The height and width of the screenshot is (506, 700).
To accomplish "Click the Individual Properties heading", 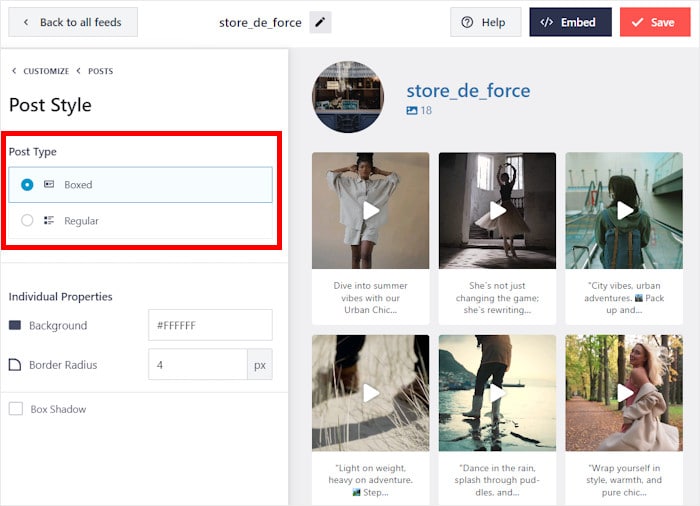I will point(60,297).
